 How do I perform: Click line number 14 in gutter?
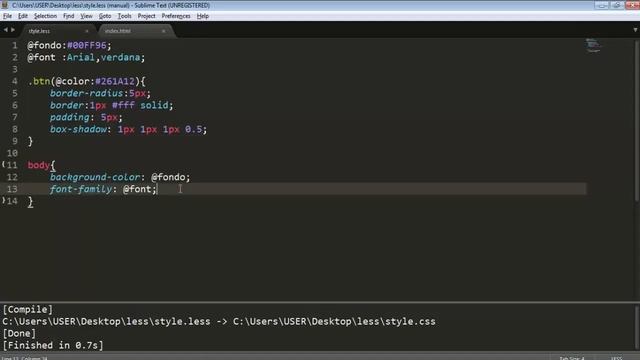coord(12,201)
